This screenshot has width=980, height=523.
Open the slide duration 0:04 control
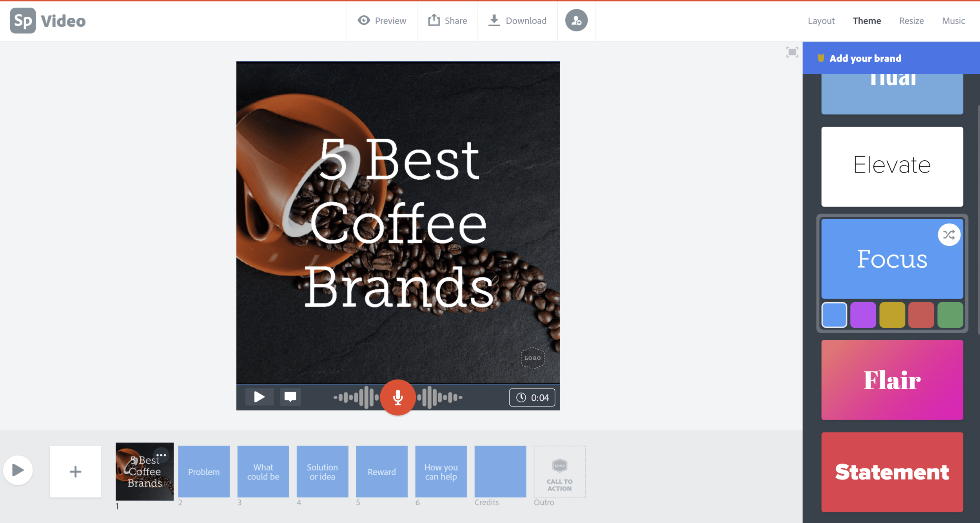[532, 398]
